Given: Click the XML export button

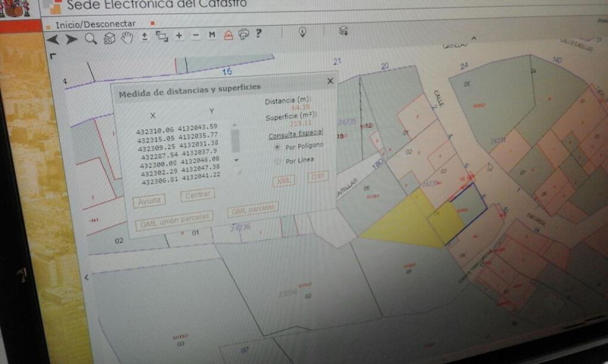Looking at the screenshot, I should [284, 181].
